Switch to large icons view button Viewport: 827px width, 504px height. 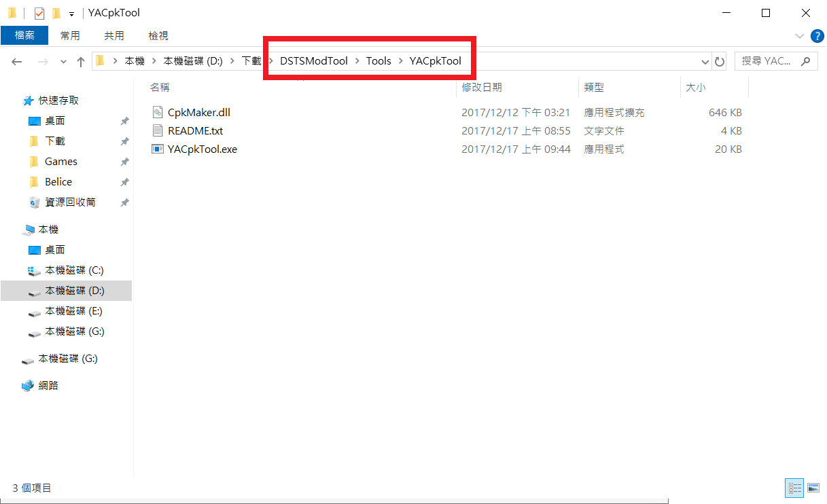813,488
